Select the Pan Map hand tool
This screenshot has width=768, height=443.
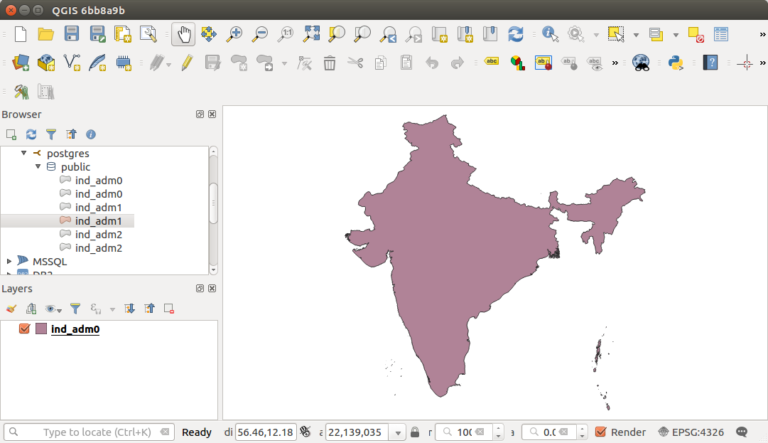point(184,34)
